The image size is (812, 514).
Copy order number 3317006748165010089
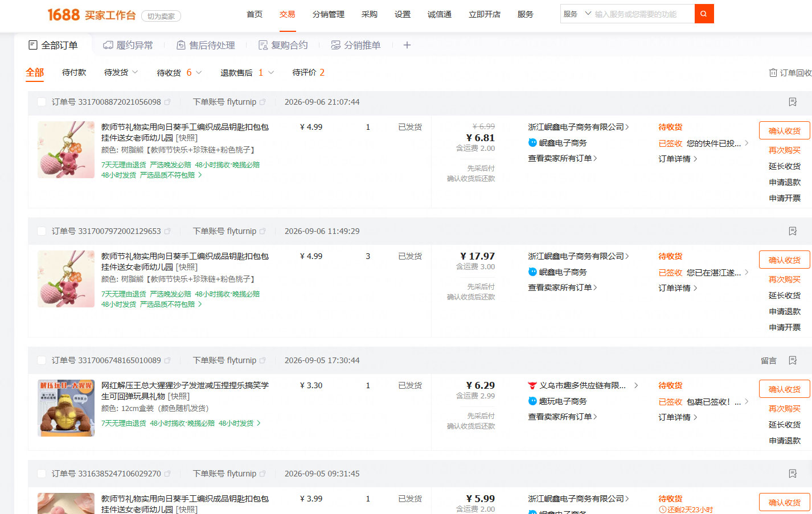[167, 361]
